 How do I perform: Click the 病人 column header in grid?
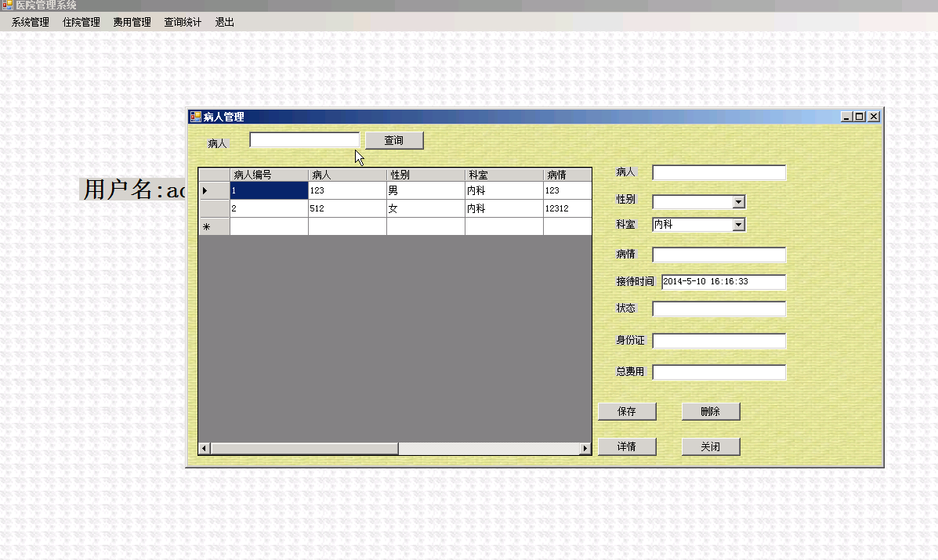[x=348, y=175]
